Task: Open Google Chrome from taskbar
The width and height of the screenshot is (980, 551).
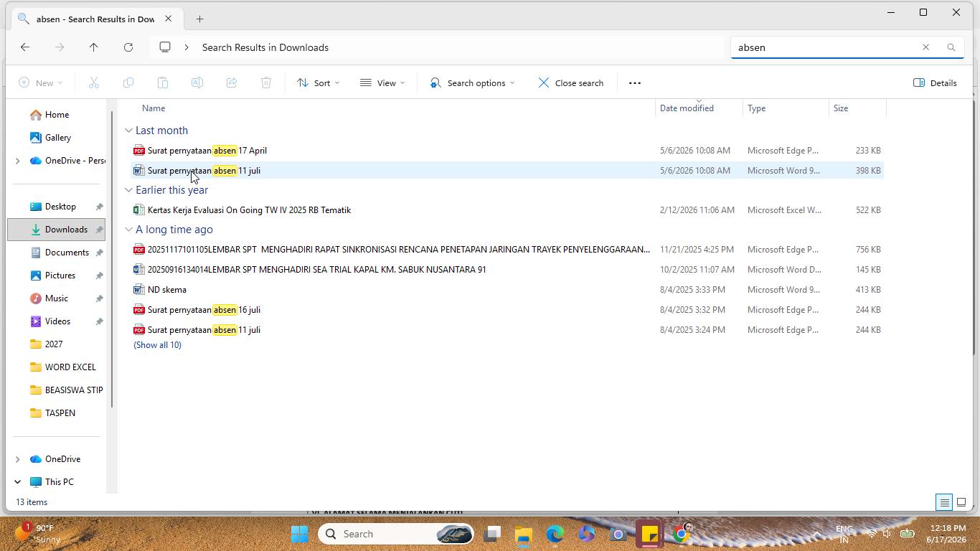Action: pyautogui.click(x=681, y=534)
